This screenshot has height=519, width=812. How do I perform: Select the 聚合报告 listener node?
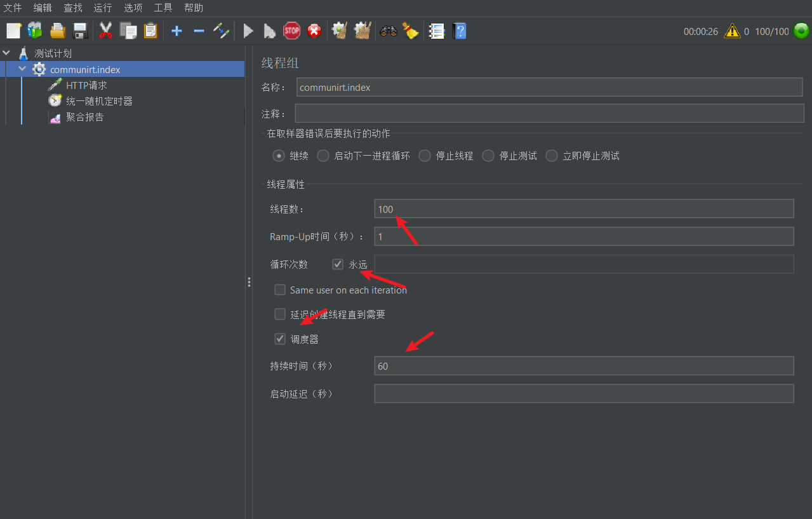point(84,117)
